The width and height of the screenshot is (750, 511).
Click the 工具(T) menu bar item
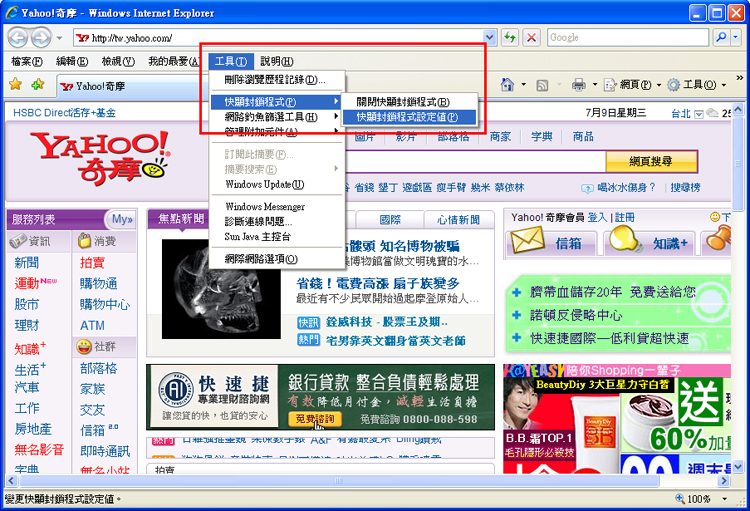point(231,61)
